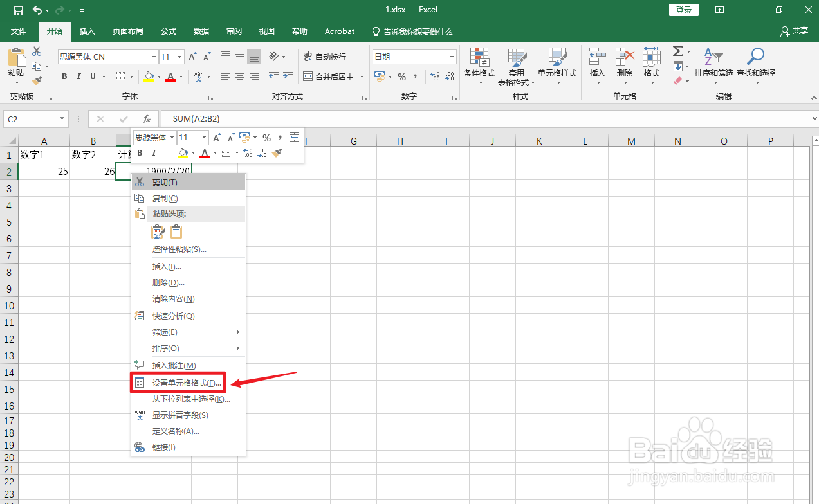Click the ribbon increase indent icon

289,76
